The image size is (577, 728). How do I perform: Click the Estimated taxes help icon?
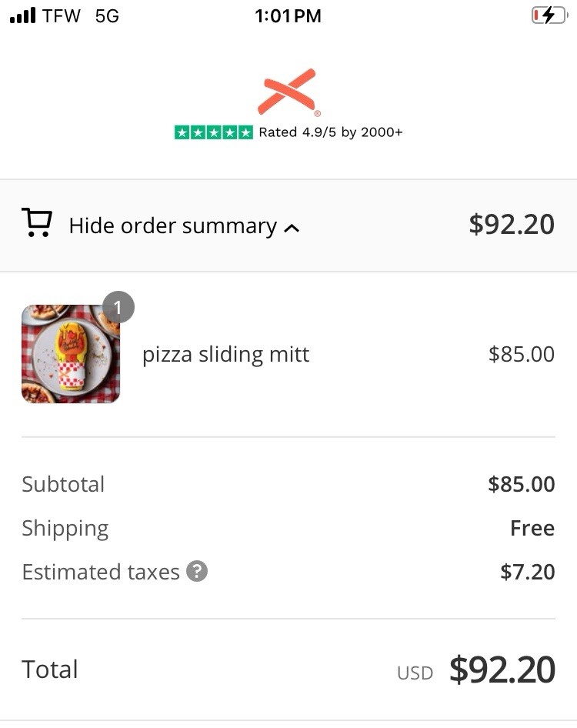(x=197, y=572)
